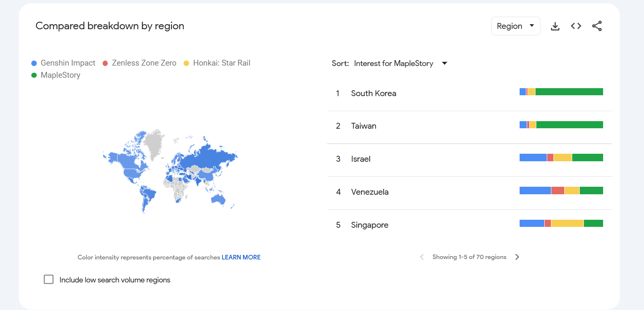The width and height of the screenshot is (644, 310).
Task: Click the red Zenless Zone Zero legend dot
Action: (x=105, y=64)
